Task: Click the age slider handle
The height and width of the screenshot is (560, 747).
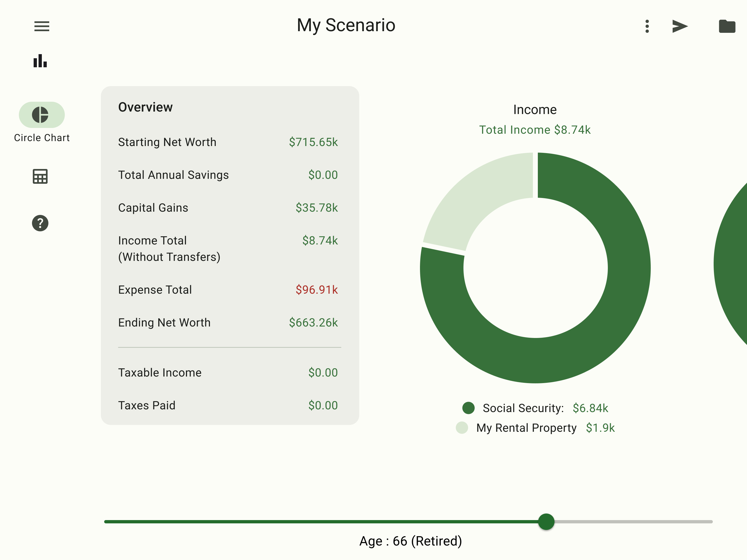Action: [x=546, y=521]
